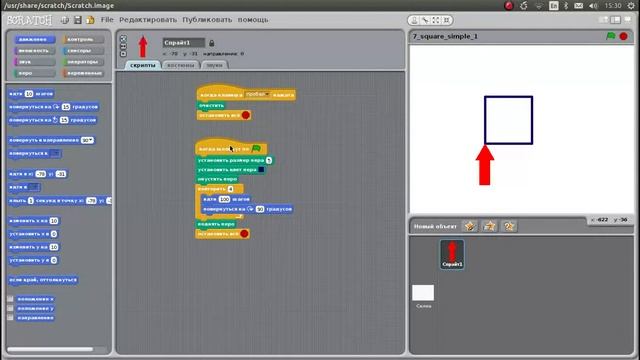Click the blocks palette horizontal scrollbar
This screenshot has height=360, width=640.
(50, 349)
